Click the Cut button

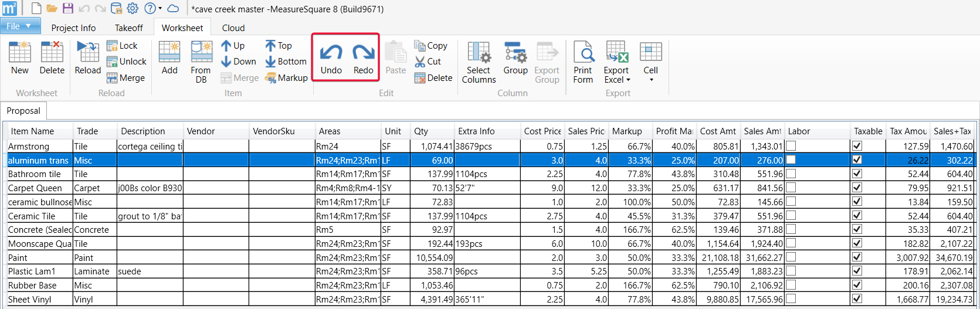click(x=428, y=62)
